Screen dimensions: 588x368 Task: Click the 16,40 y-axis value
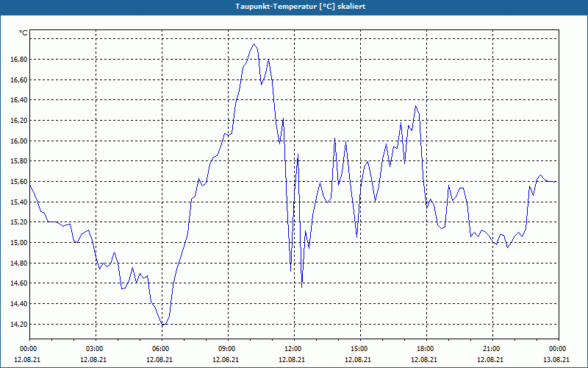point(19,100)
